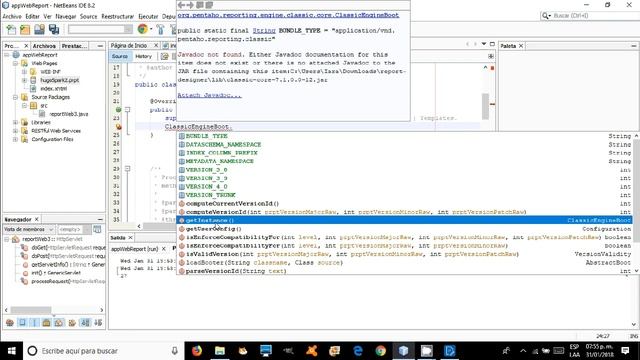Screen dimensions: 640x360
Task: Click the microphone icon in taskbar search
Action: (175, 351)
